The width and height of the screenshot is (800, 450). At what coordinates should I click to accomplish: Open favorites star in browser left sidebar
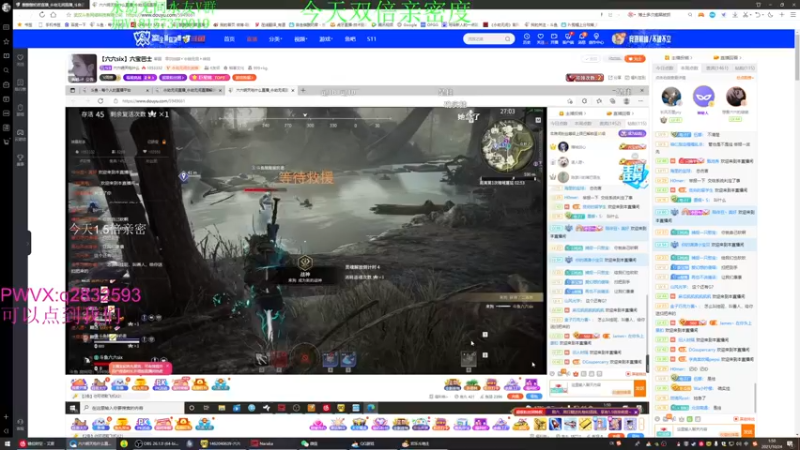coord(6,41)
